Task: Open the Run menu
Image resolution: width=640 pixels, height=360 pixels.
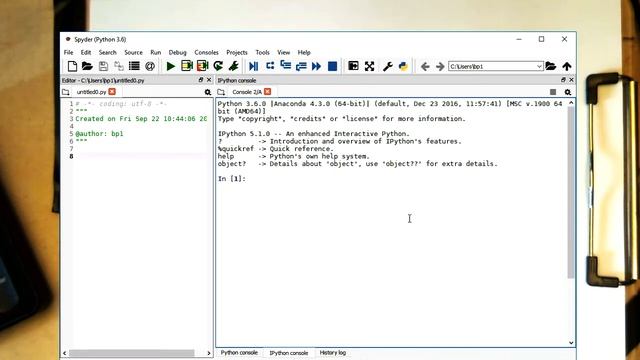Action: 156,52
